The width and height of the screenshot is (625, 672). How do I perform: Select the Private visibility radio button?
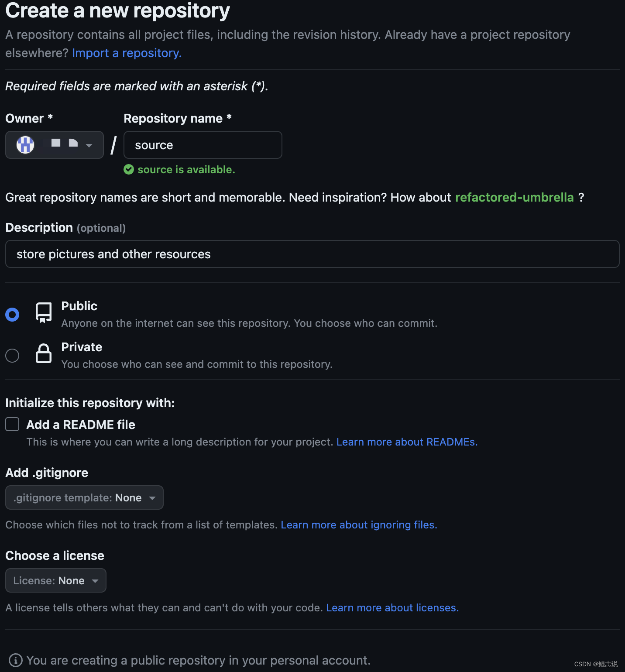(12, 356)
